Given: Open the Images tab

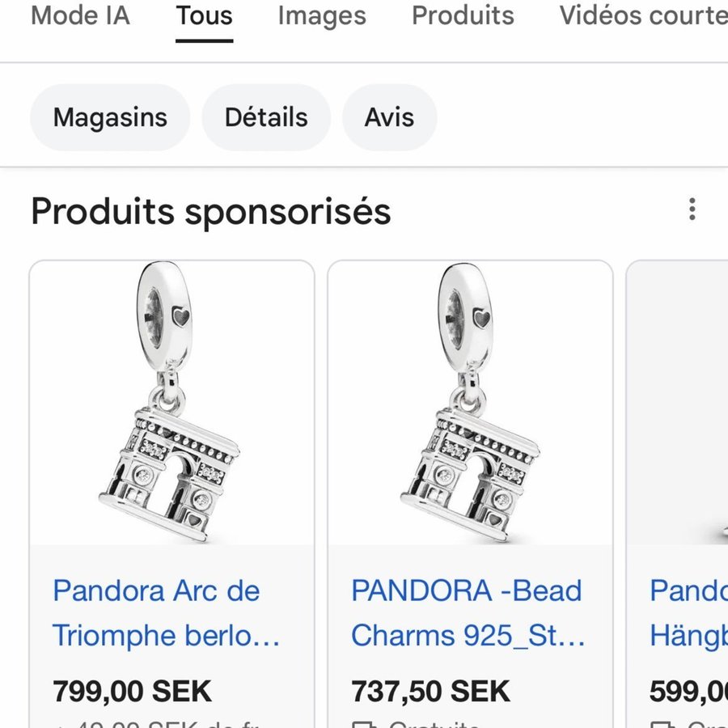Looking at the screenshot, I should [x=321, y=15].
